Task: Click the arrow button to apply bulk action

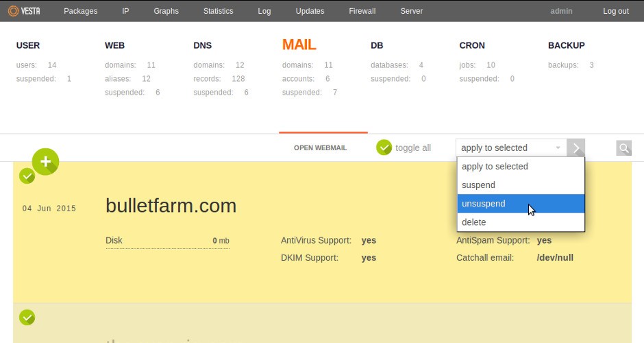Action: pos(575,147)
